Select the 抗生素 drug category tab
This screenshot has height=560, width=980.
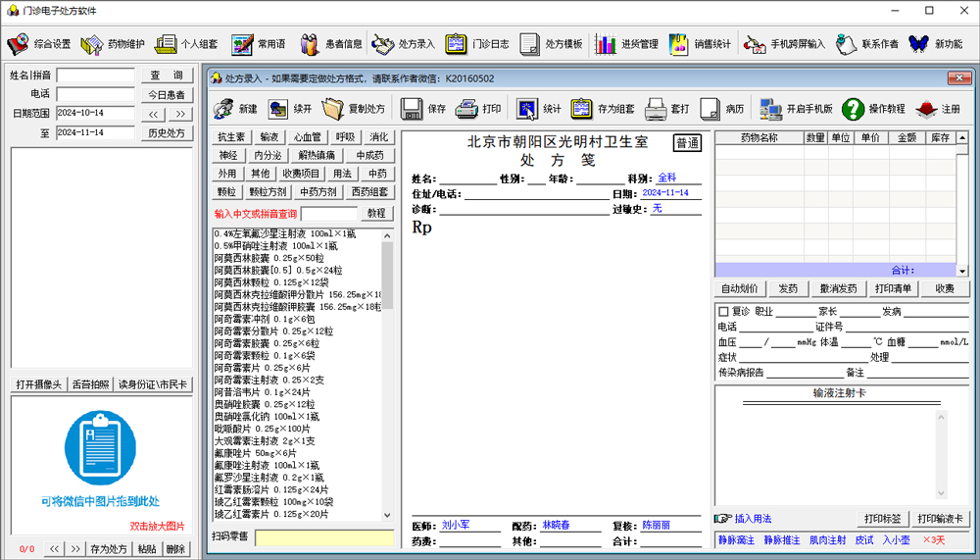pos(231,137)
